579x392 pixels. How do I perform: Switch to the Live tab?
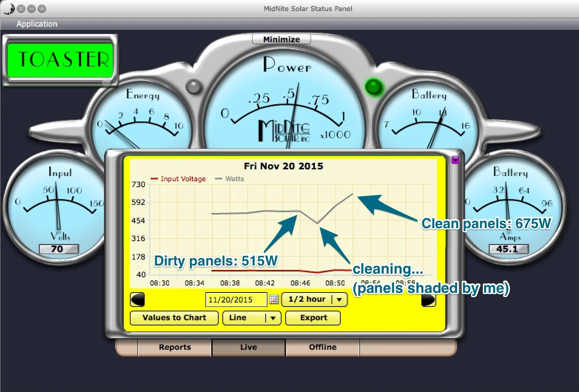[x=249, y=347]
